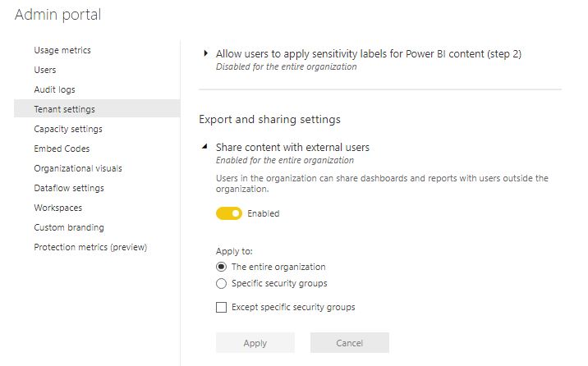Screen dimensions: 588x366
Task: Open Protection metrics (preview)
Action: pyautogui.click(x=90, y=247)
